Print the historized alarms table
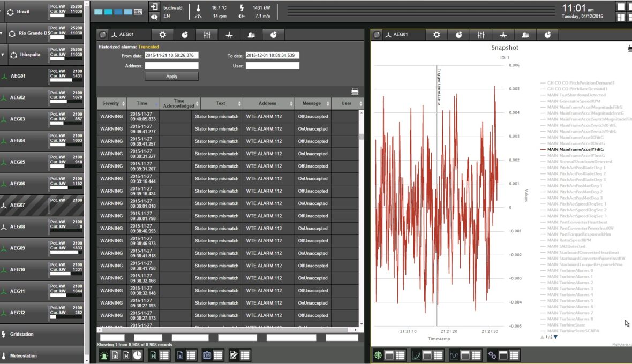This screenshot has height=364, width=632. tap(355, 92)
